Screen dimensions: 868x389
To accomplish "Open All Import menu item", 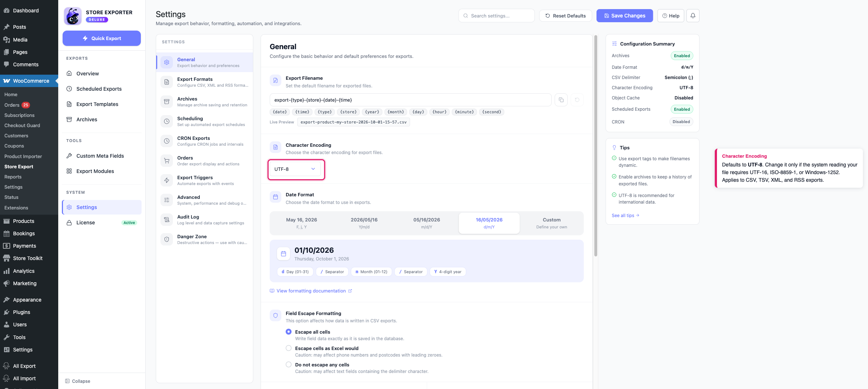I will click(29, 378).
